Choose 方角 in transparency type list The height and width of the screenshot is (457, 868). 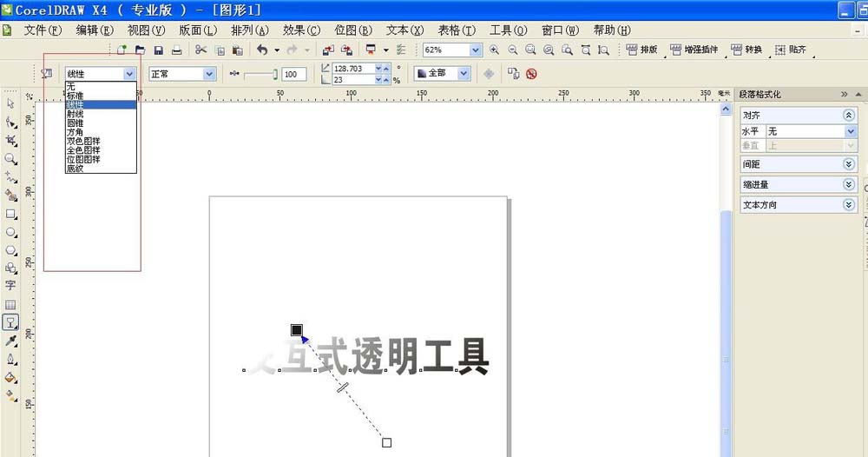[101, 132]
